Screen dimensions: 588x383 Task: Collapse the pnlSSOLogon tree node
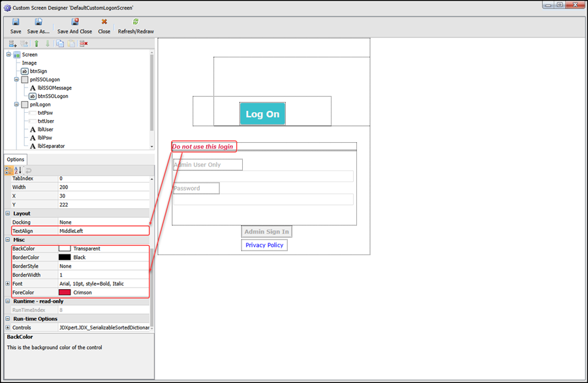16,80
